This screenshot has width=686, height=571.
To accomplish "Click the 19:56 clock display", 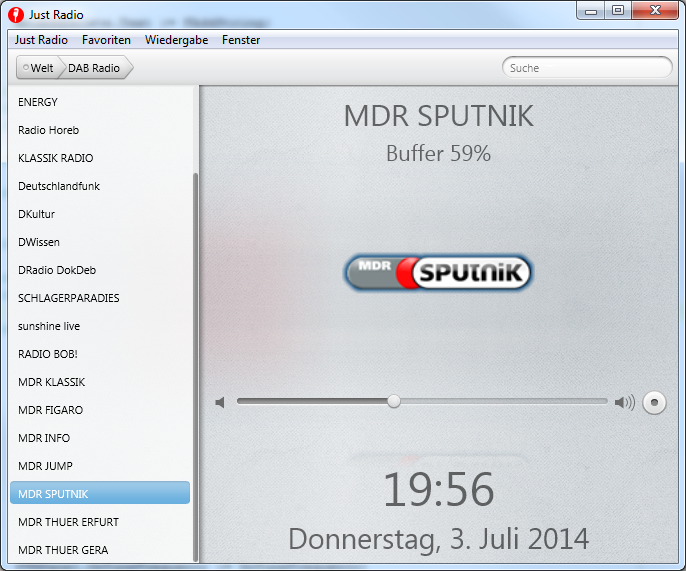I will pos(438,489).
